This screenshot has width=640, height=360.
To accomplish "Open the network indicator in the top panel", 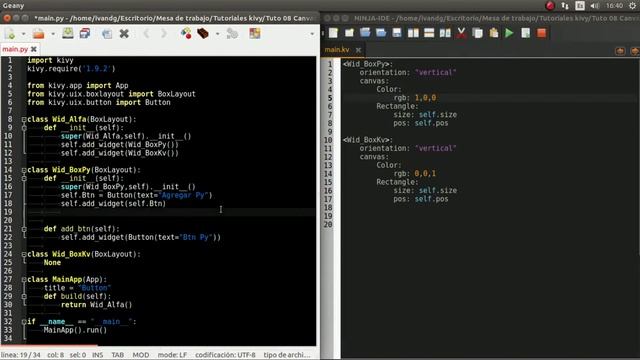I will click(565, 6).
